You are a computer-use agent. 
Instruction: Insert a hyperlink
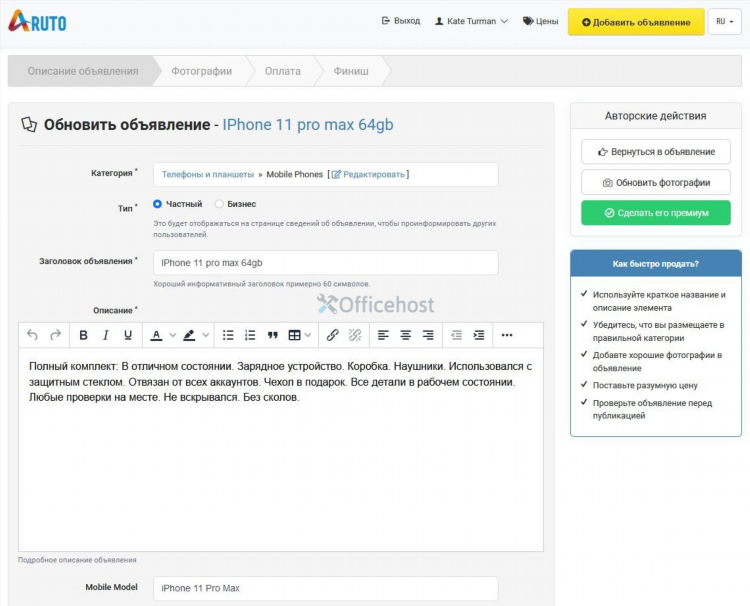point(332,335)
